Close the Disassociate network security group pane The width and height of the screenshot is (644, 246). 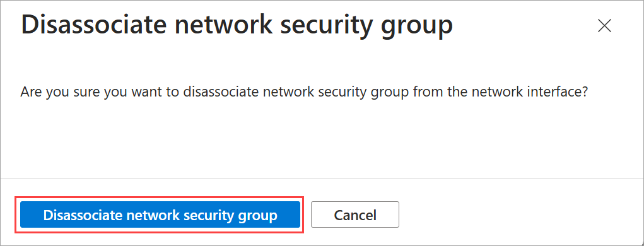point(604,26)
